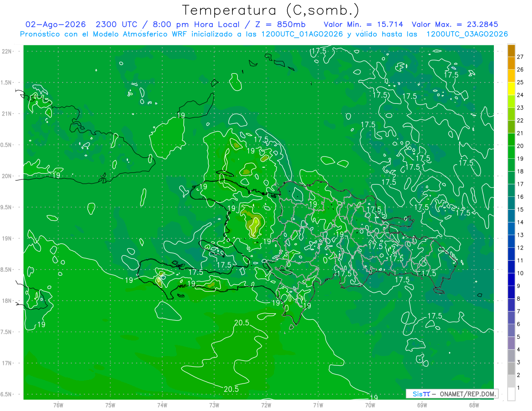
Task: Click the color scale value "27"
Action: [520, 57]
